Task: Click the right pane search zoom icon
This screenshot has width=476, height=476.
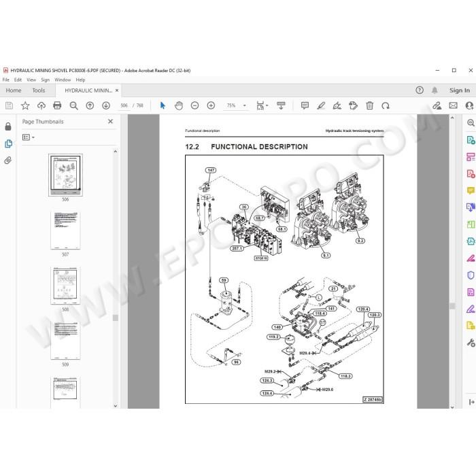Action: coord(471,122)
